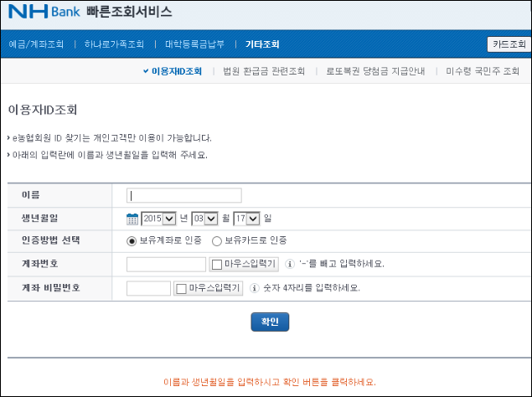Click the orange instruction text at bottom
The width and height of the screenshot is (532, 397).
pyautogui.click(x=270, y=382)
